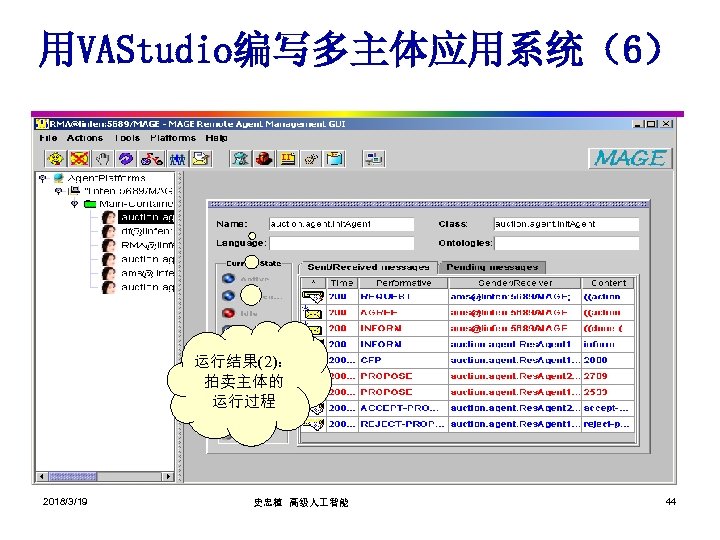Viewport: 720px width, 540px height.
Task: Click the MAGE logo button
Action: 630,158
